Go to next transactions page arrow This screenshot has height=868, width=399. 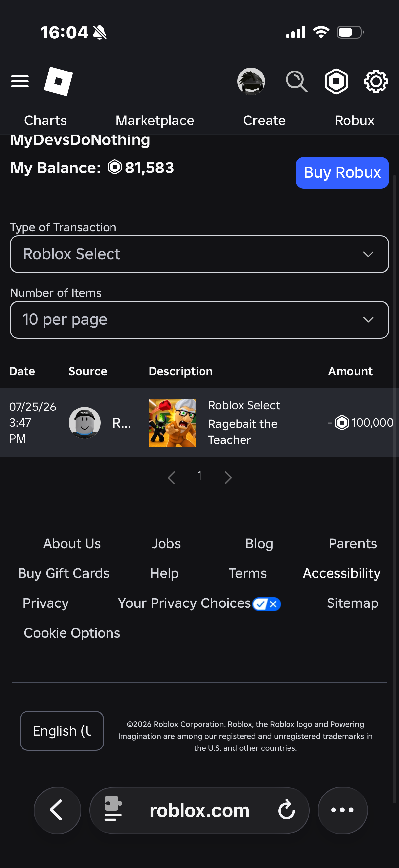pos(228,477)
